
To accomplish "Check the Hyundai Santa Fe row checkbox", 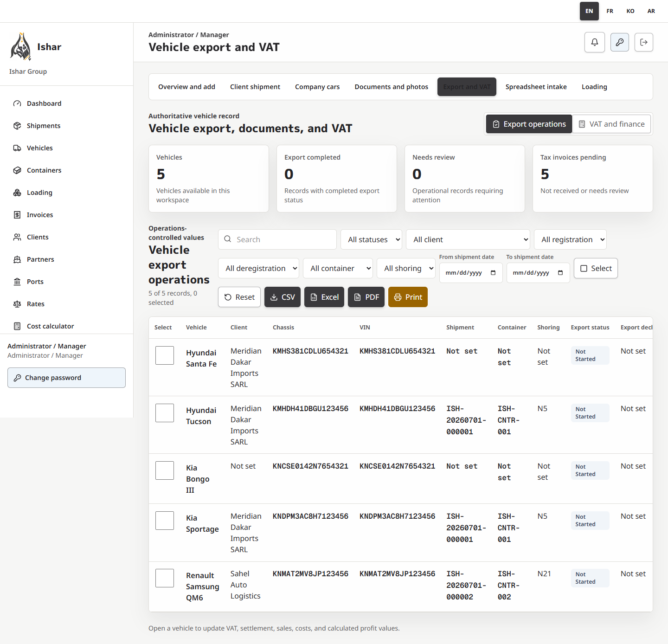I will coord(165,355).
